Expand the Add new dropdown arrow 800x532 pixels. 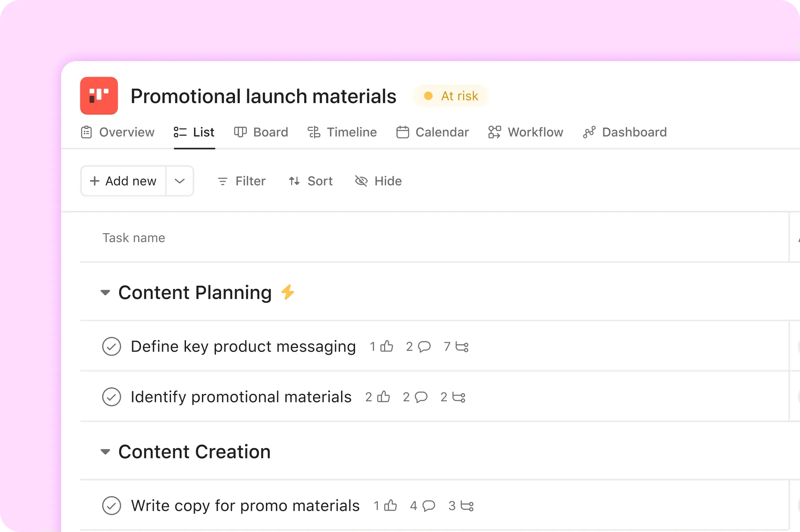pos(180,181)
